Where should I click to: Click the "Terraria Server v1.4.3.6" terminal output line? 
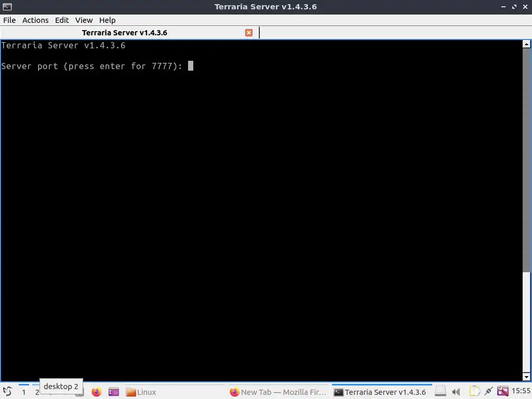[x=63, y=45]
